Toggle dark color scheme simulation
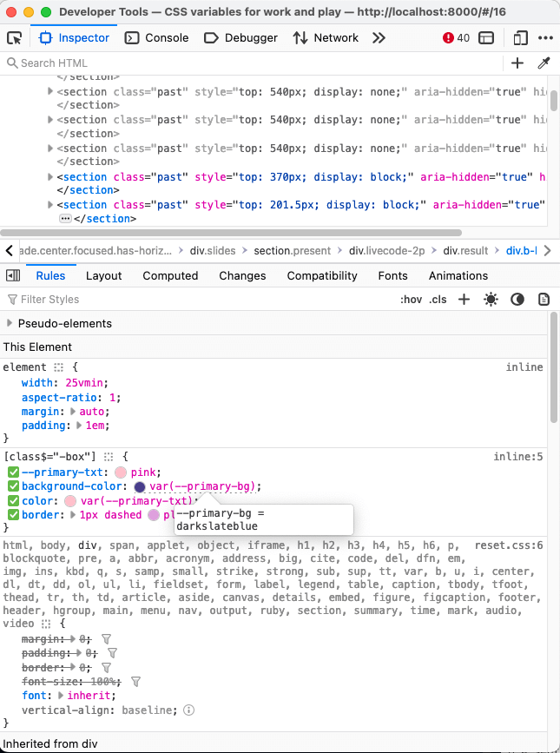 click(517, 300)
